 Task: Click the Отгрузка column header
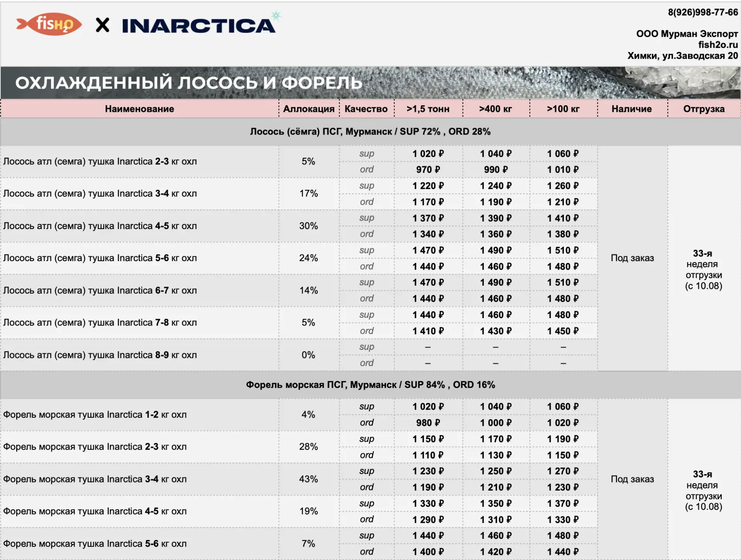pos(704,109)
